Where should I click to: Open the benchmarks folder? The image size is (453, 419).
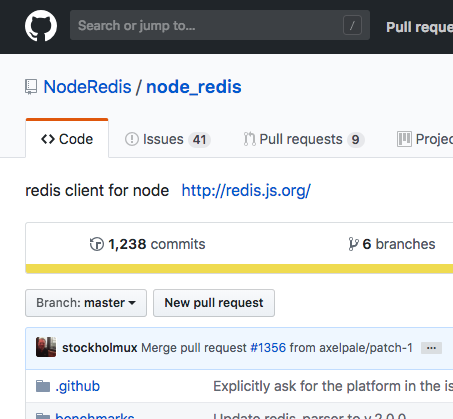[95, 416]
